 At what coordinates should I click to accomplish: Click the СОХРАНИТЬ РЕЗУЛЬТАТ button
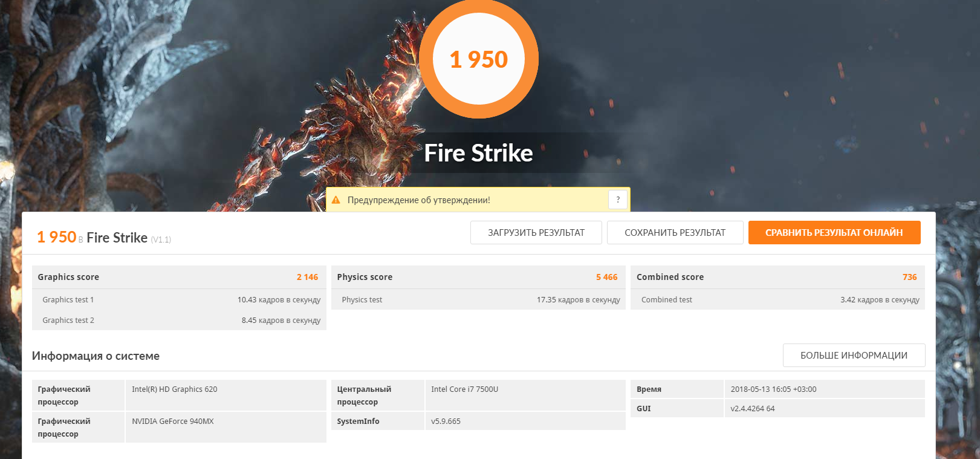[x=675, y=233]
